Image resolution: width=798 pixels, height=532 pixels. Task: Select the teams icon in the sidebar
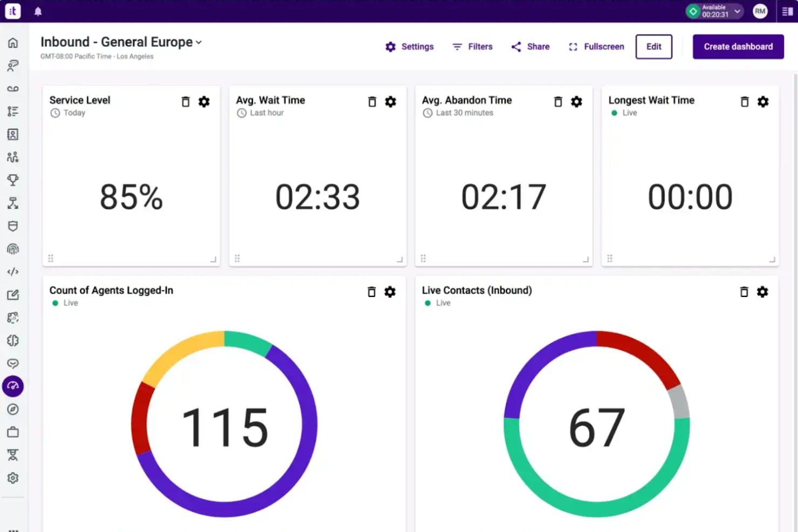click(13, 157)
